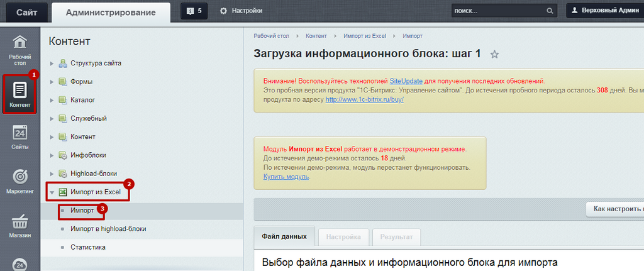
Task: Open the Сайты sidebar section
Action: pos(20,137)
